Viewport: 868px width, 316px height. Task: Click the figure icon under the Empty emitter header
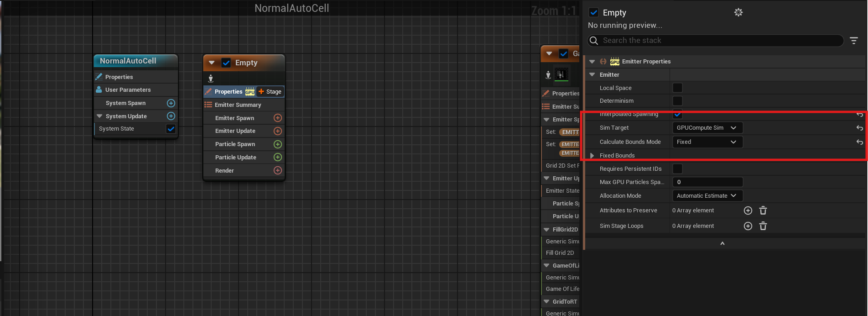(211, 79)
